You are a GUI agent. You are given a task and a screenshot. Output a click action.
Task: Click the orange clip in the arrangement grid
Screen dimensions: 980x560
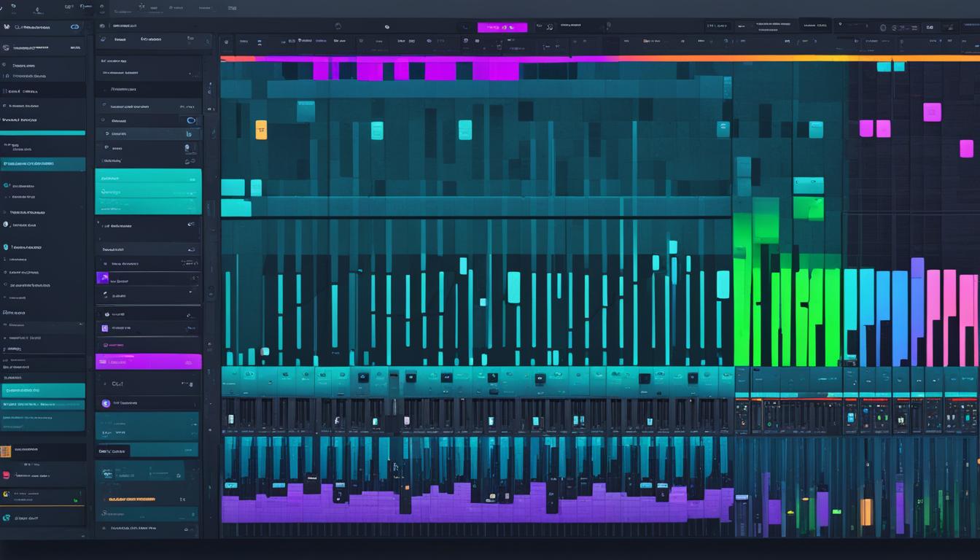click(x=261, y=128)
